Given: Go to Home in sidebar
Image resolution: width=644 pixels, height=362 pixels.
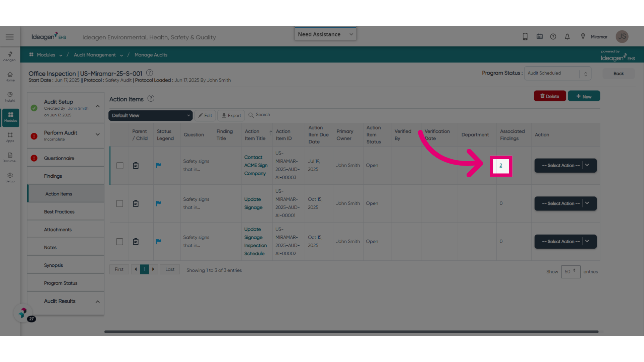Looking at the screenshot, I should click(10, 77).
